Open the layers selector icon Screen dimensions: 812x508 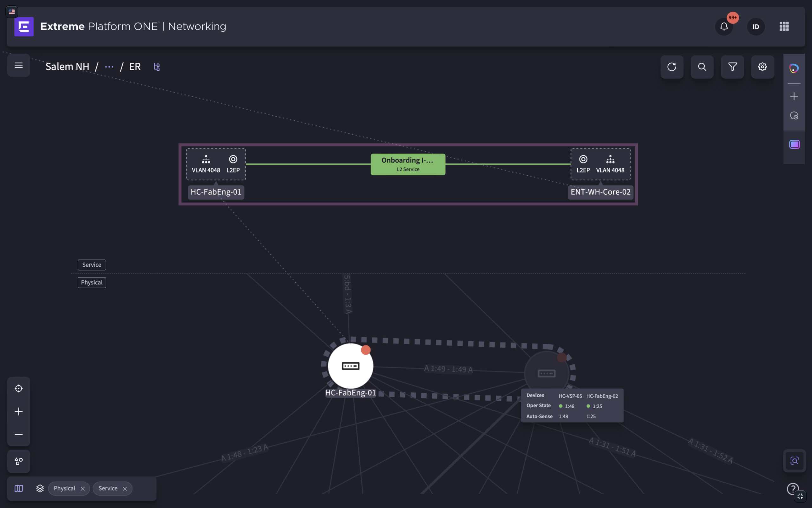pos(40,489)
